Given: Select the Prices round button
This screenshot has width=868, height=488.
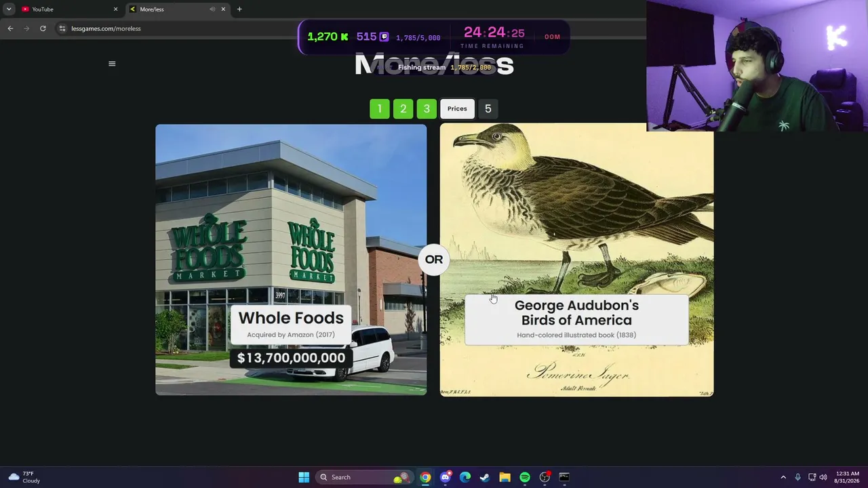Looking at the screenshot, I should pos(457,108).
